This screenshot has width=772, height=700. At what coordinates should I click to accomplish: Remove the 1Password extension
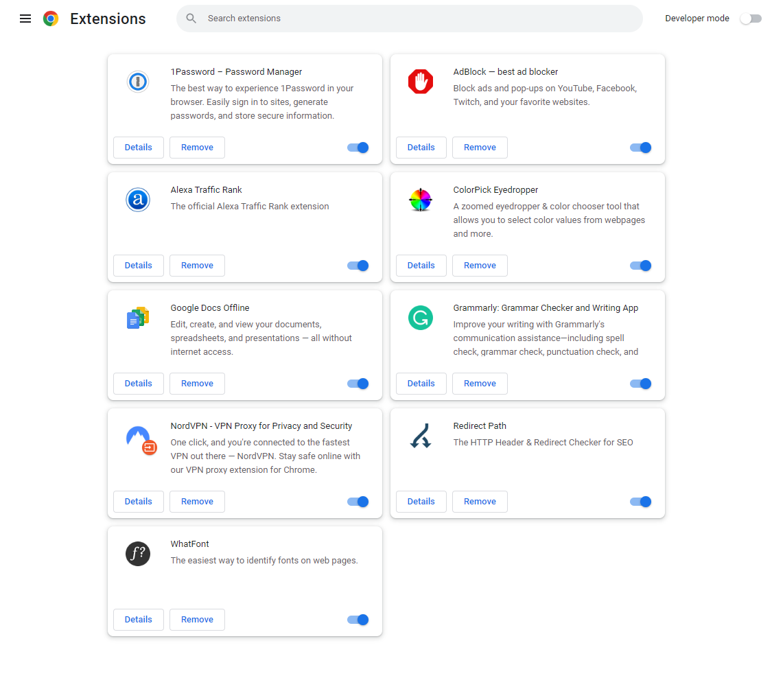tap(197, 148)
